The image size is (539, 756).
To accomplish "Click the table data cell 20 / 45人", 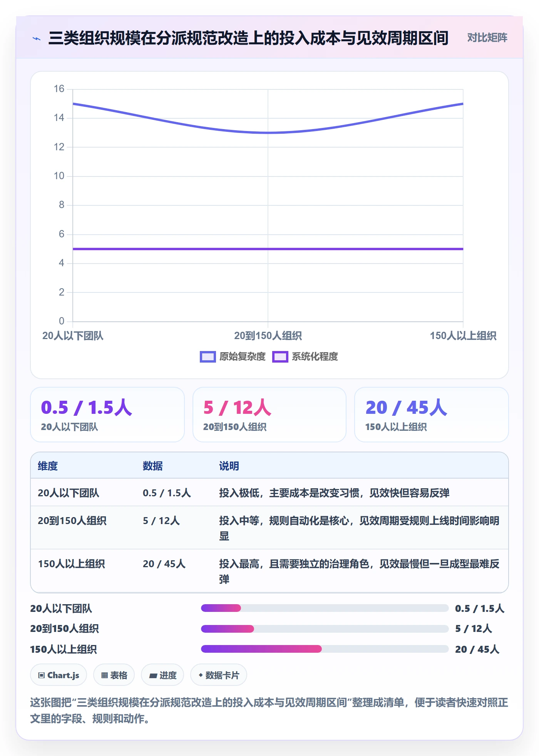I will click(164, 564).
